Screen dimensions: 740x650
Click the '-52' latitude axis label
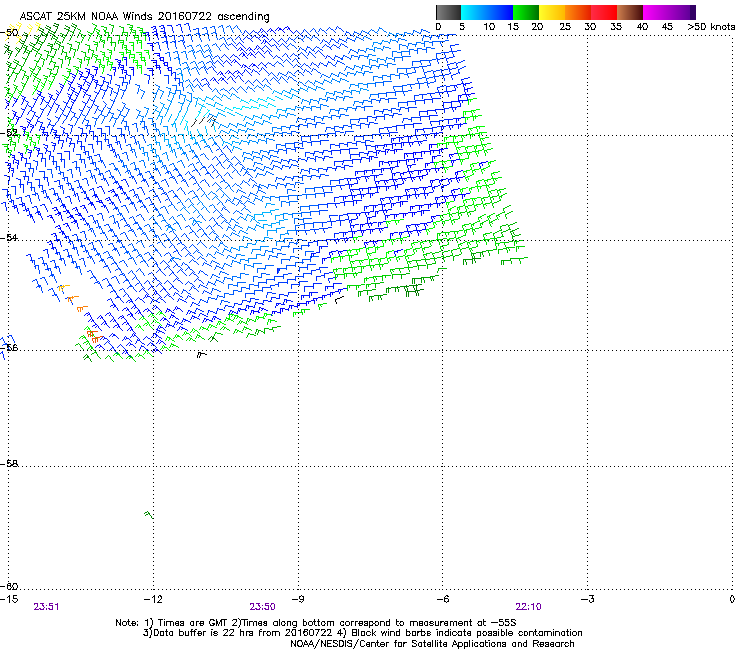[x=10, y=133]
